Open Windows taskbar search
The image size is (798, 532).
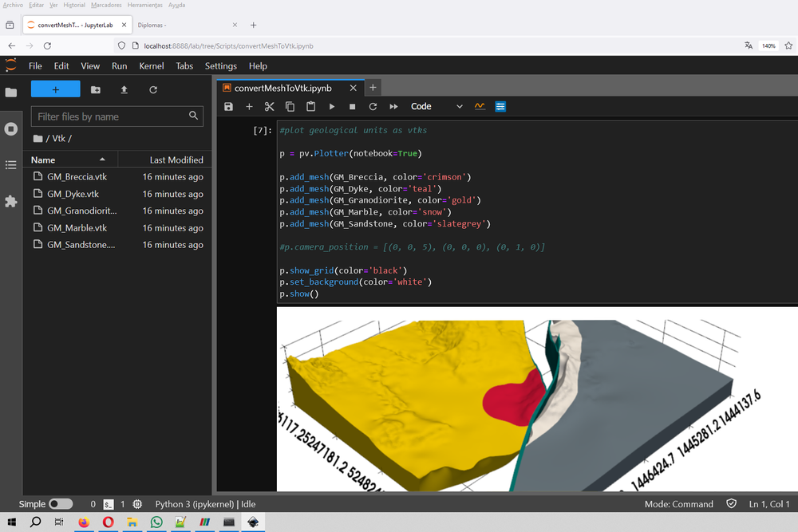35,522
